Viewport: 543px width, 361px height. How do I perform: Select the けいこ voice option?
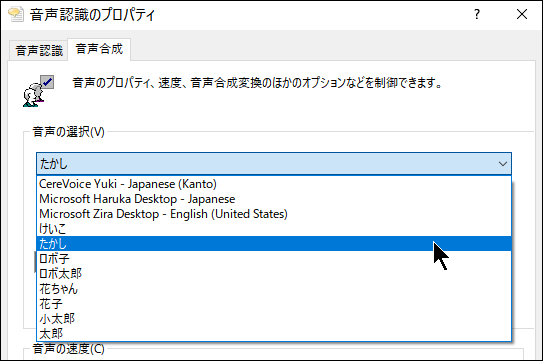coord(274,229)
